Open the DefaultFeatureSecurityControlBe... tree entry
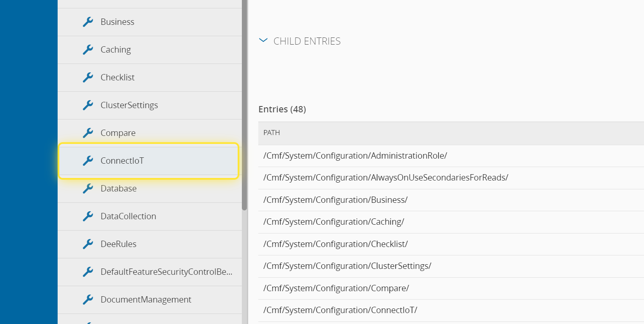 coord(166,272)
